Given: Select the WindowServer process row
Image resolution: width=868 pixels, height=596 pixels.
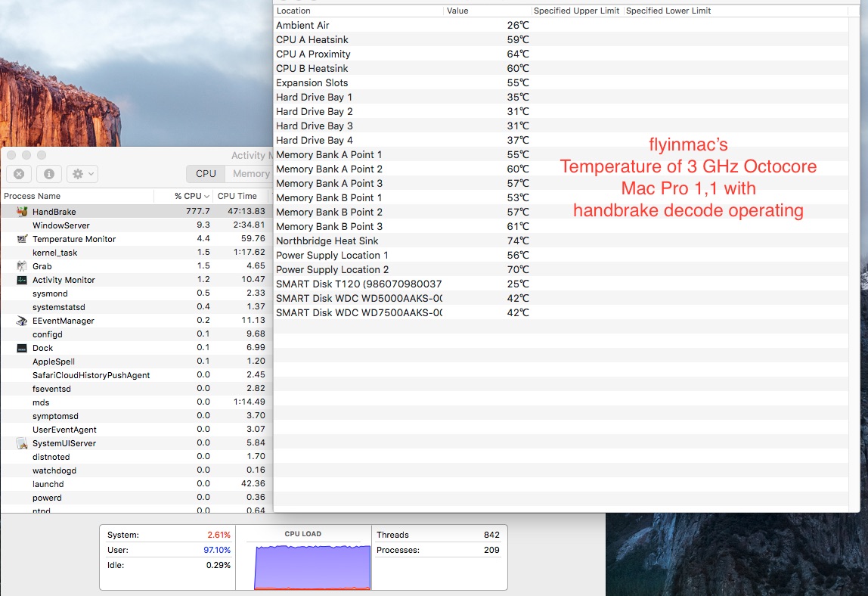Looking at the screenshot, I should [135, 225].
